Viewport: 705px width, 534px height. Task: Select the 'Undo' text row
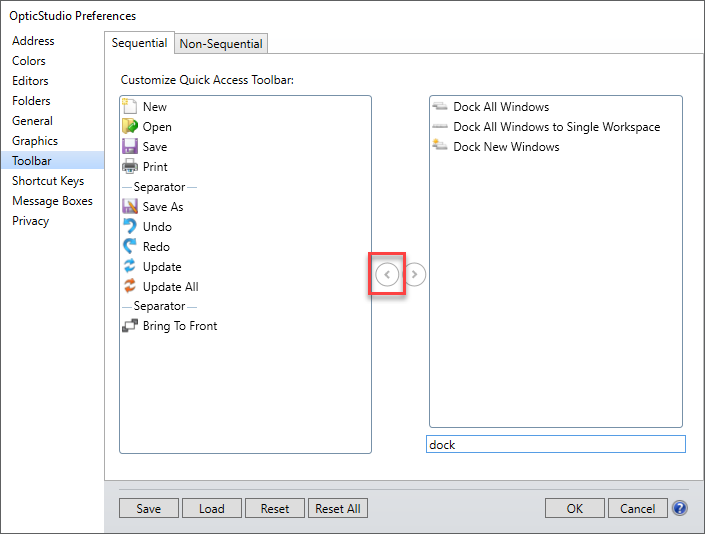tap(157, 227)
